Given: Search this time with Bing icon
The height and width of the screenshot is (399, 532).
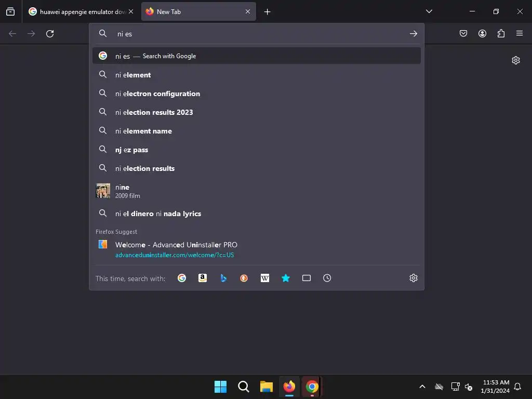Looking at the screenshot, I should tap(223, 278).
